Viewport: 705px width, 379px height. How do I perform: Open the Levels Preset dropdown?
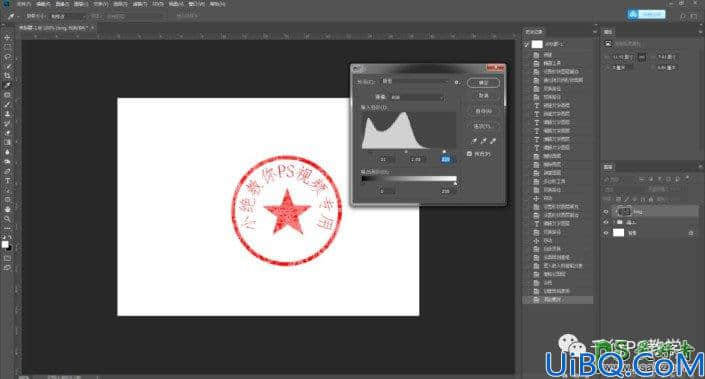point(415,82)
